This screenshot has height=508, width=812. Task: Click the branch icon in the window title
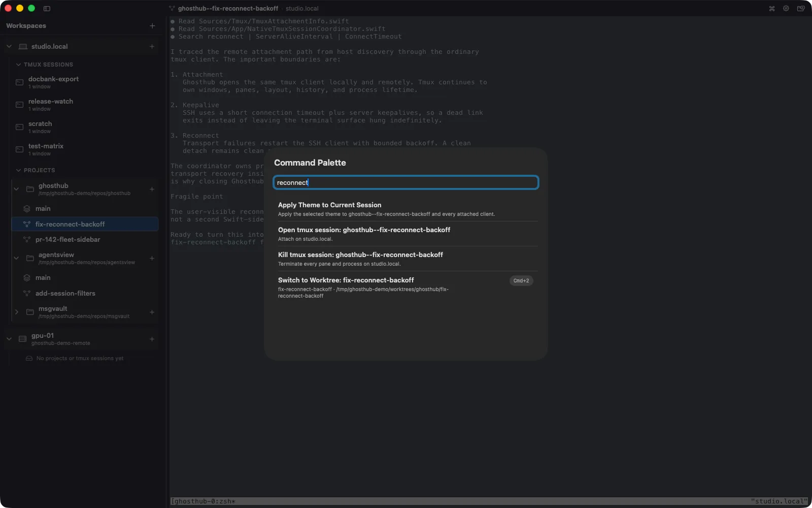point(172,9)
